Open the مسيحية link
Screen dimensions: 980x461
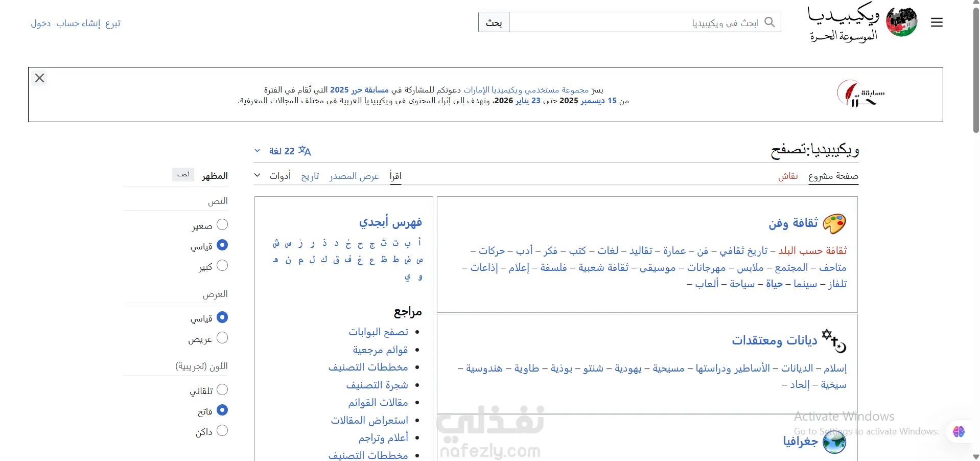click(x=668, y=368)
